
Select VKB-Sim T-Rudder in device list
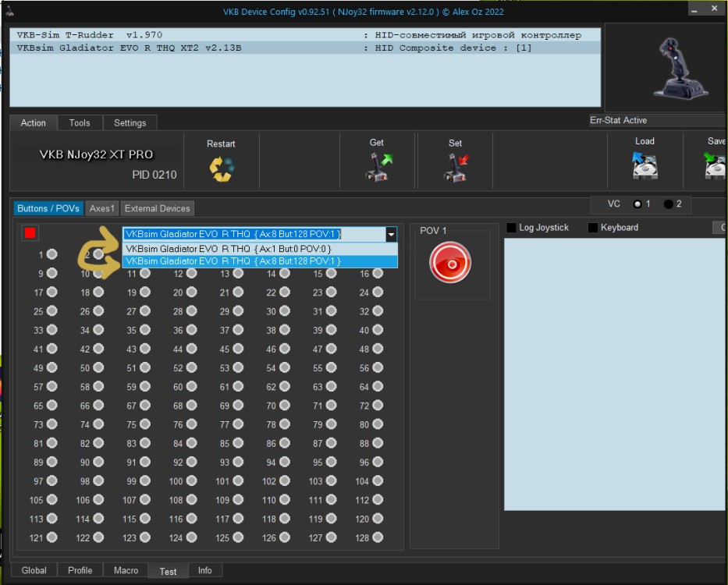pyautogui.click(x=90, y=35)
